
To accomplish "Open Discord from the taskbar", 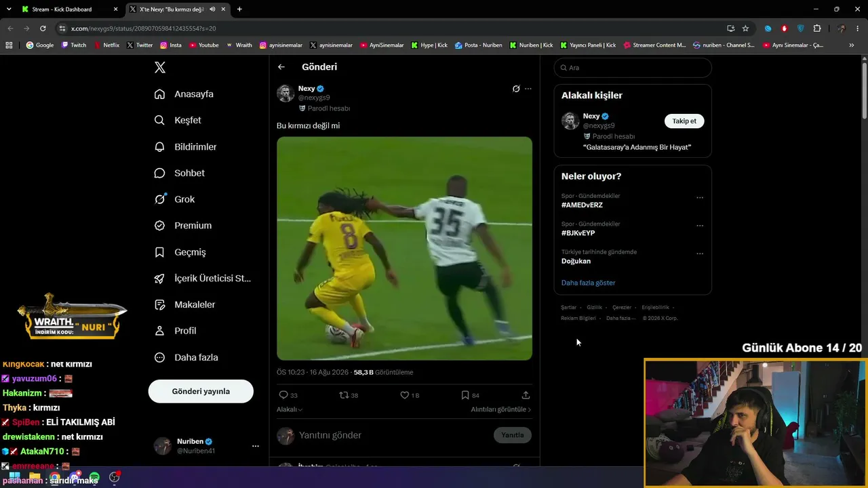I will point(75,477).
